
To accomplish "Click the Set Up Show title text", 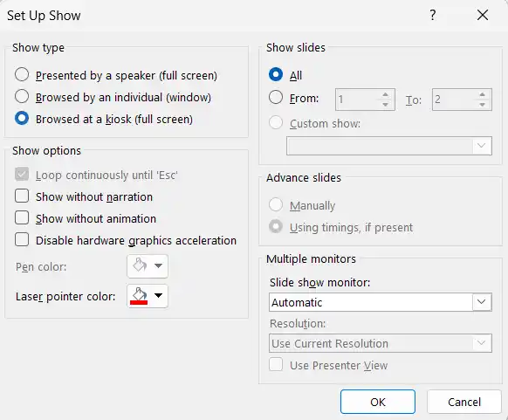I will click(x=44, y=16).
